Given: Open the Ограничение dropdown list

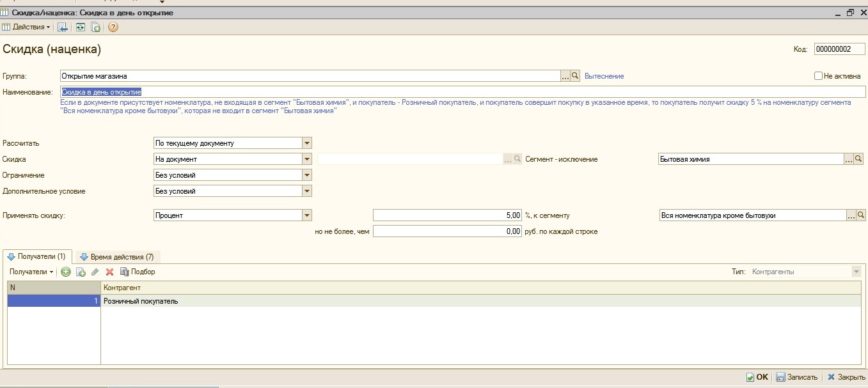Looking at the screenshot, I should point(306,175).
